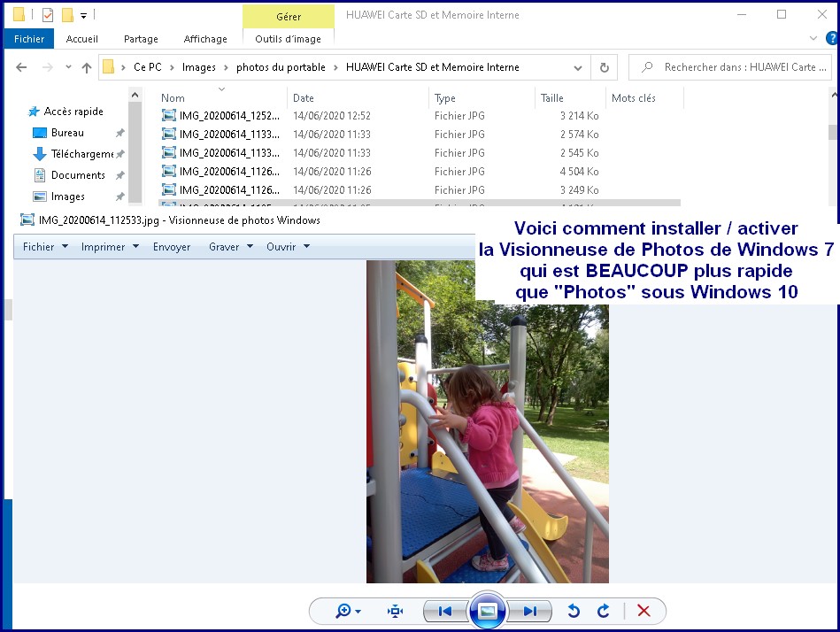Rotate the photo clockwise
Image resolution: width=840 pixels, height=632 pixels.
pos(603,611)
